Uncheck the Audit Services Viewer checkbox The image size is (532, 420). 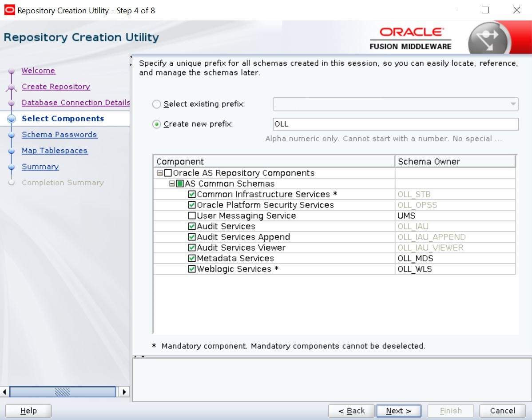(192, 248)
